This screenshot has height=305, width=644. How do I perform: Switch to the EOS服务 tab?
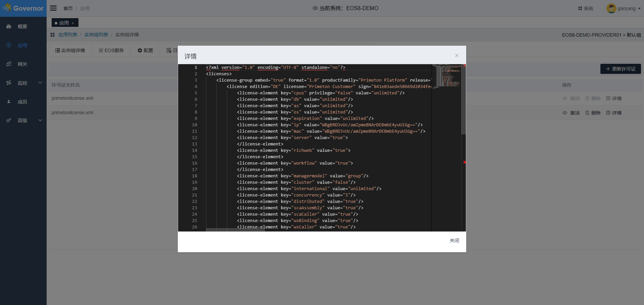pyautogui.click(x=111, y=50)
